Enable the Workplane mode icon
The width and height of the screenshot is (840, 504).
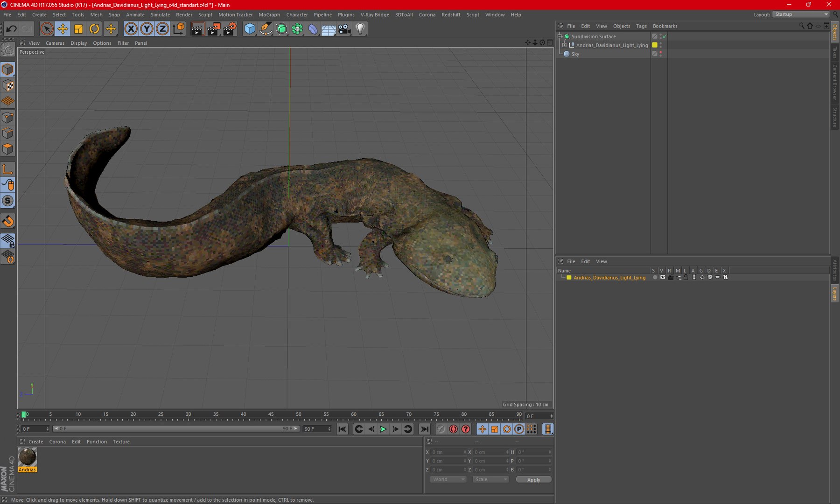pos(8,101)
